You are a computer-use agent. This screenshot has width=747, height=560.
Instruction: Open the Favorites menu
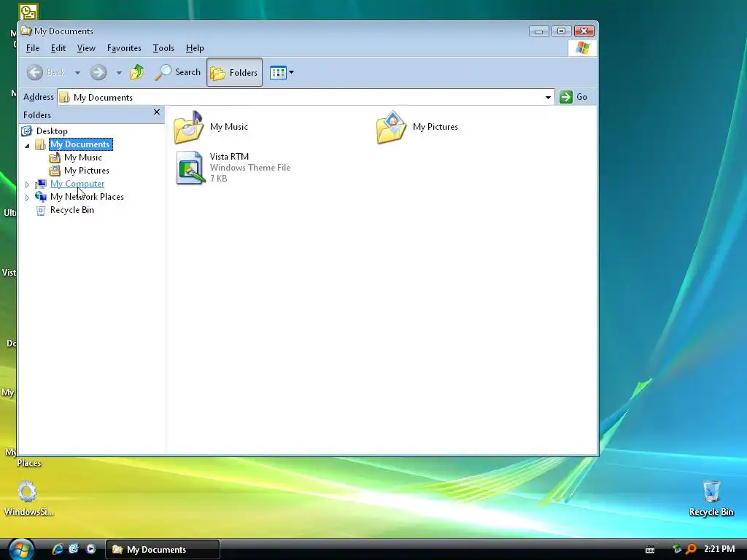124,48
